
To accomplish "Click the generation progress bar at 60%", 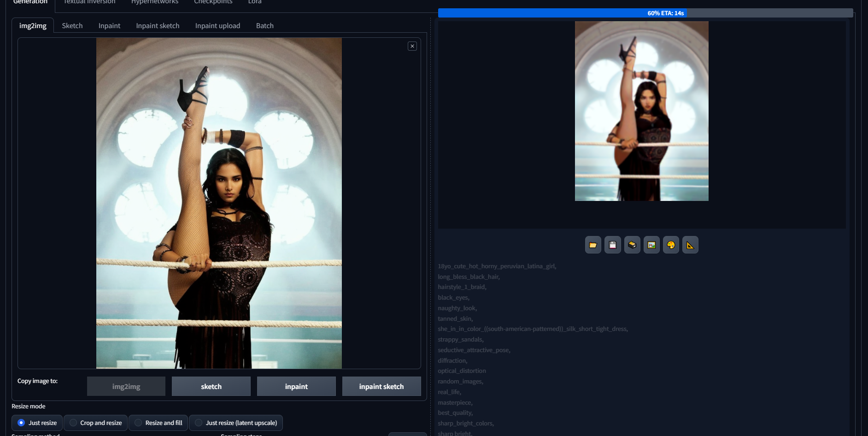I will coord(645,13).
